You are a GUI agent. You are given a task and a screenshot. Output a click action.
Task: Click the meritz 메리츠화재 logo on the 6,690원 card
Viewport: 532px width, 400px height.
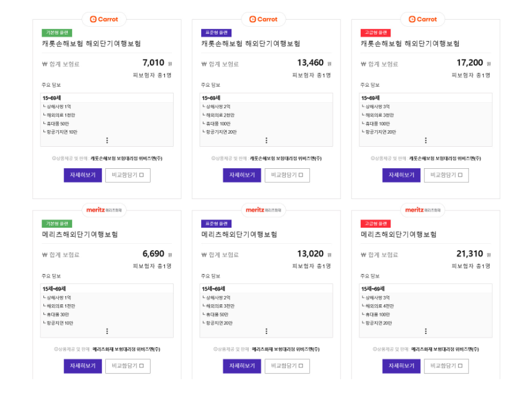[x=105, y=210]
